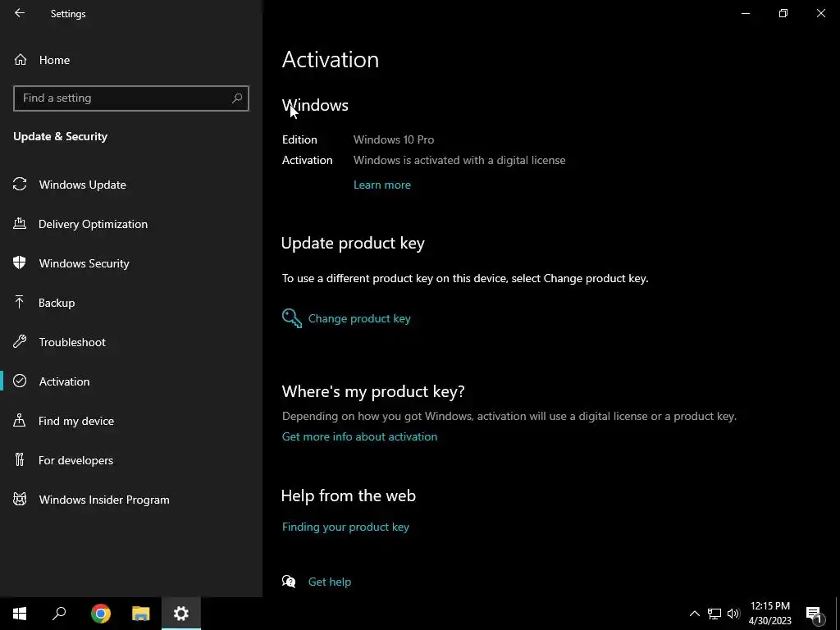The image size is (840, 630).
Task: Click the Activation checkmark icon
Action: [20, 381]
